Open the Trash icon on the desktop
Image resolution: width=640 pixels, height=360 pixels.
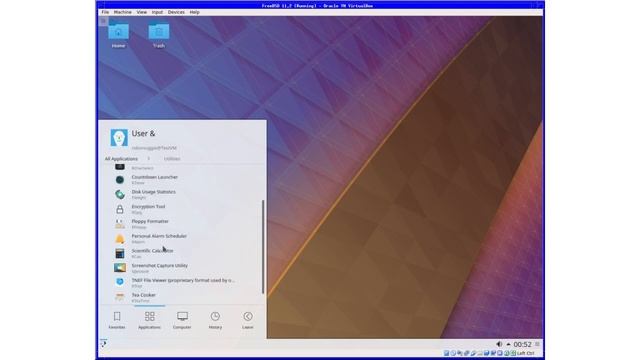(159, 35)
